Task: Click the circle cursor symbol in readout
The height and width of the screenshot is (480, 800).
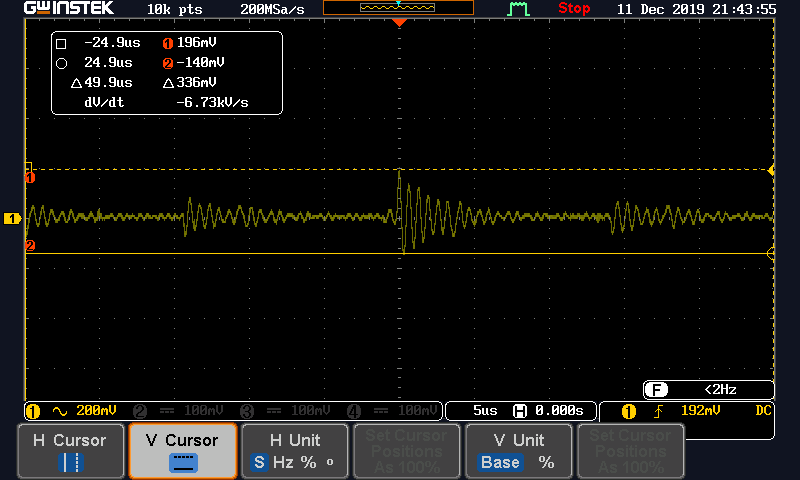Action: click(x=61, y=64)
